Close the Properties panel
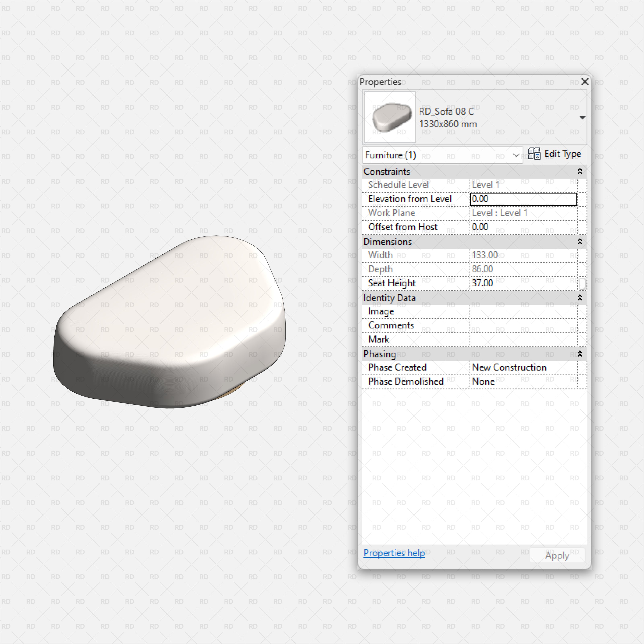The height and width of the screenshot is (644, 644). pos(585,82)
